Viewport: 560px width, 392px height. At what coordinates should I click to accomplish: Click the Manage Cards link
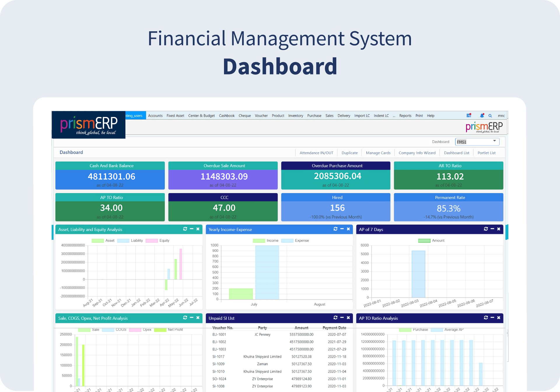pos(378,153)
